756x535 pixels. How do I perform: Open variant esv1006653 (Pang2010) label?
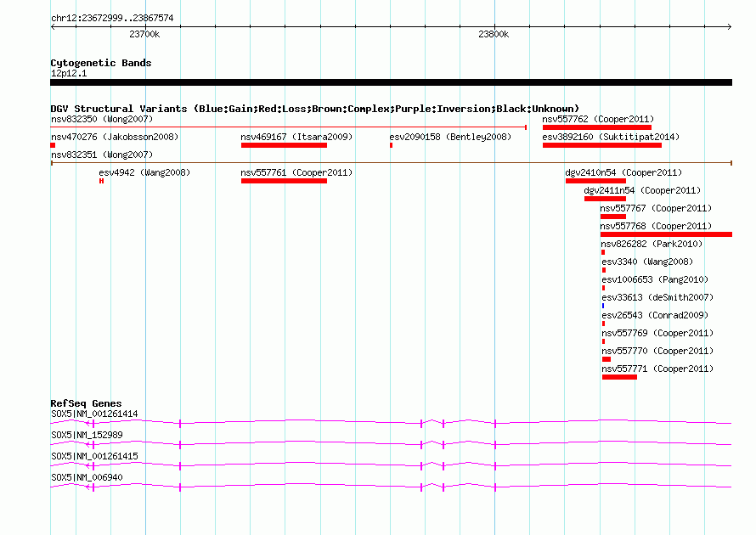655,279
